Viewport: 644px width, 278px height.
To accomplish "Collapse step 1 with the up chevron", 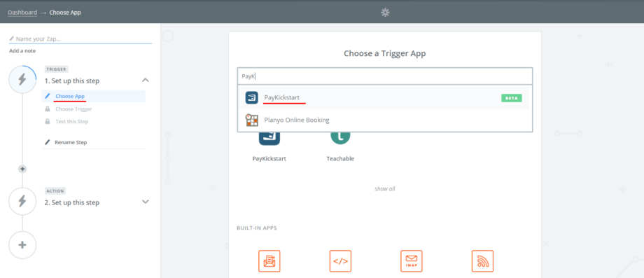I will pos(146,80).
